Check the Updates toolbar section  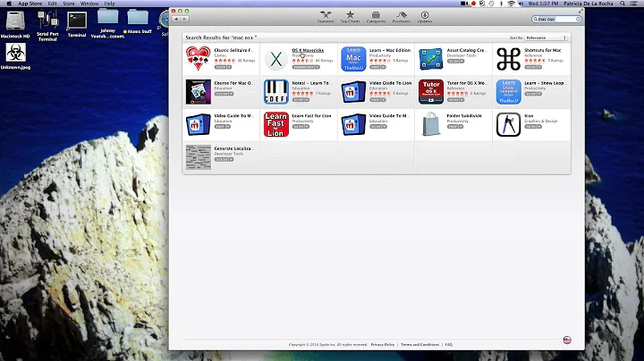425,17
